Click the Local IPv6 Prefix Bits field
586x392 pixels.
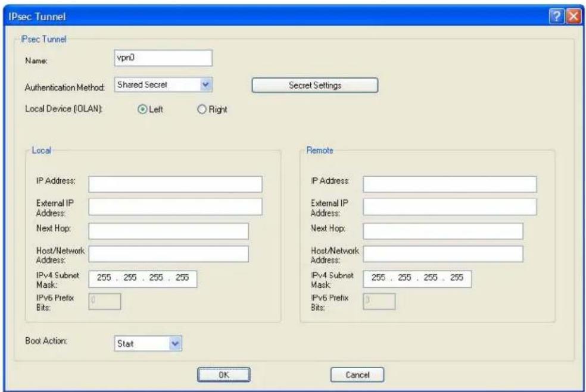[105, 301]
